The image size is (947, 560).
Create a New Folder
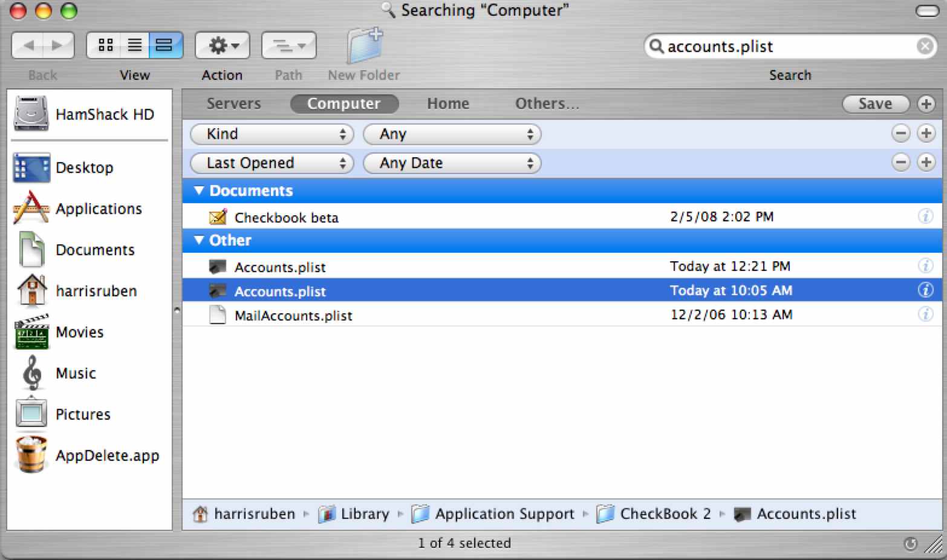pos(364,46)
